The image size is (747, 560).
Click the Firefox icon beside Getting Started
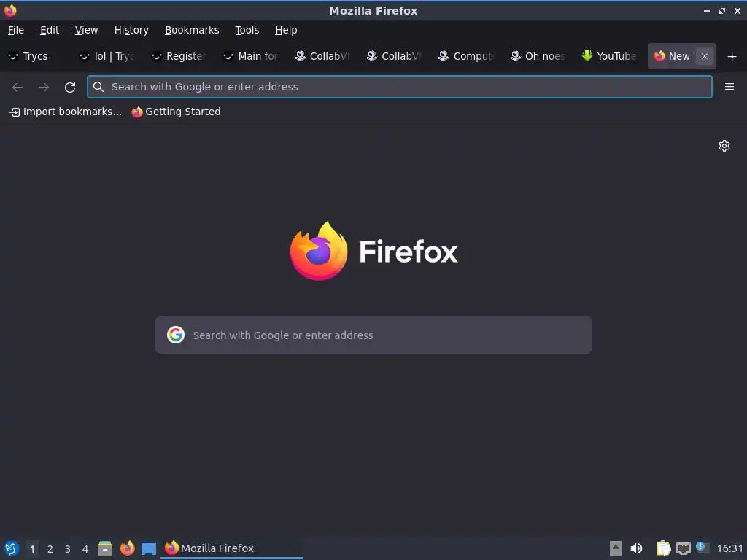pyautogui.click(x=137, y=112)
